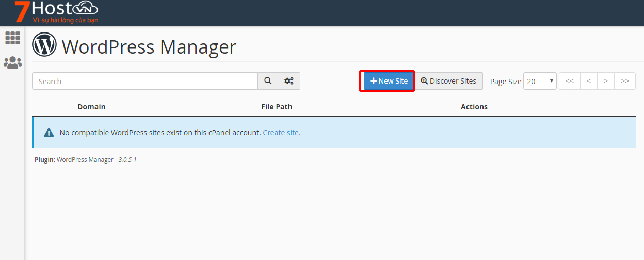644x260 pixels.
Task: Open the cPanel home grid icon
Action: click(x=12, y=38)
